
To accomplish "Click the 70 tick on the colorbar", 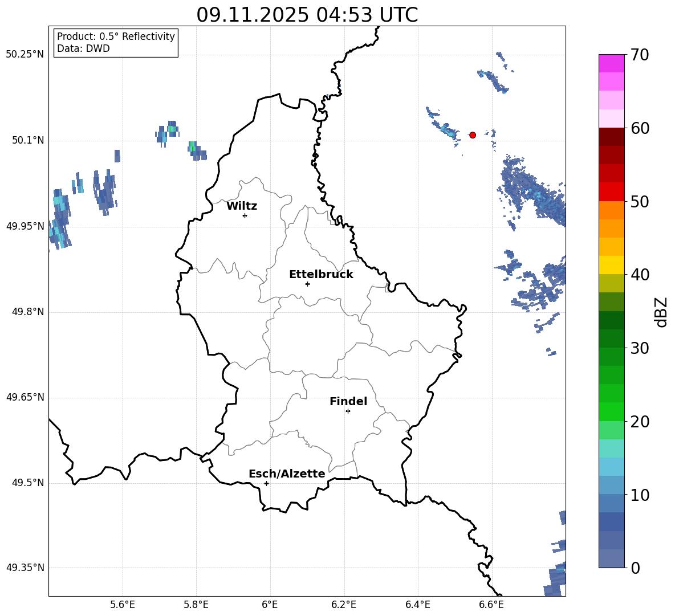I will (640, 55).
